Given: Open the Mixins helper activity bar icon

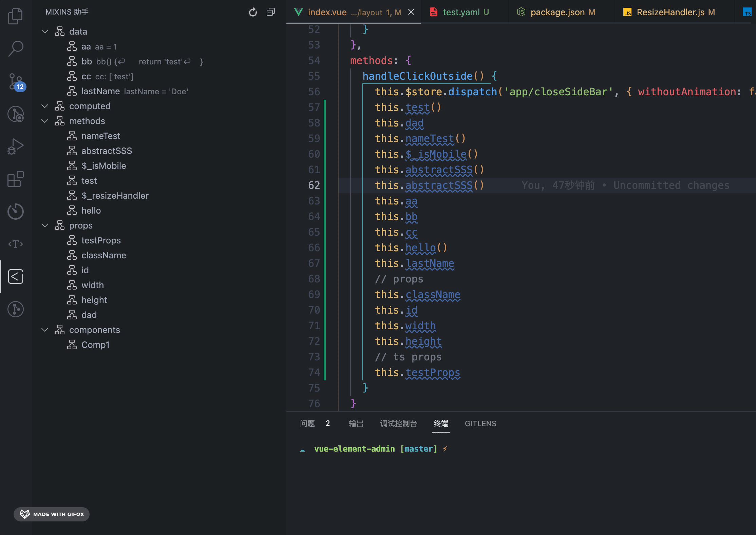Looking at the screenshot, I should point(15,277).
